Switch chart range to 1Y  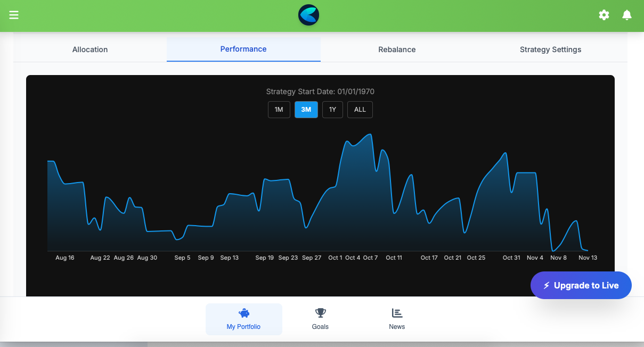click(x=332, y=110)
